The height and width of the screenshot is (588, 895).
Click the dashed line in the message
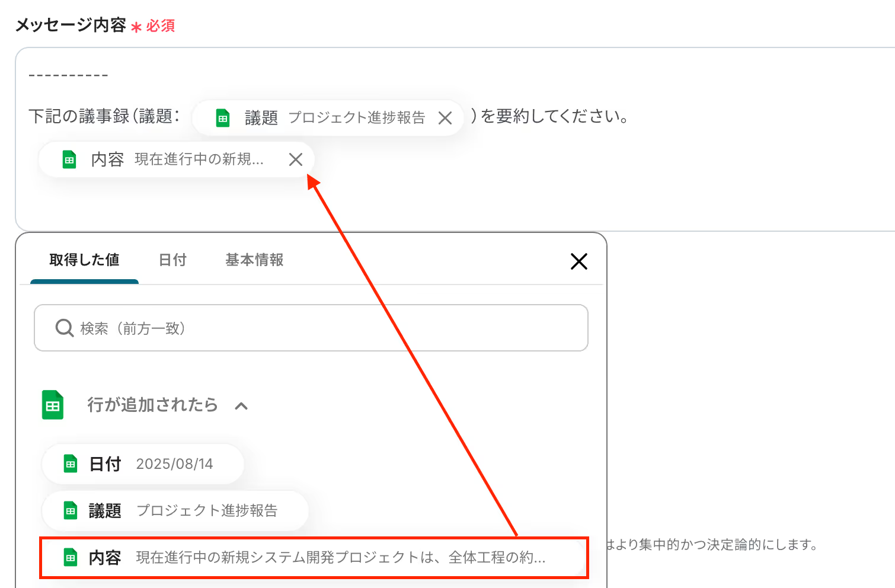[68, 75]
